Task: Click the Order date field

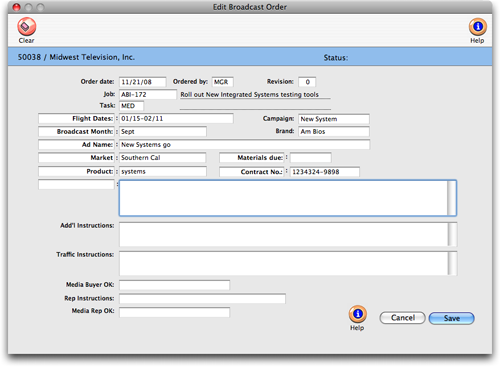Action: tap(143, 82)
